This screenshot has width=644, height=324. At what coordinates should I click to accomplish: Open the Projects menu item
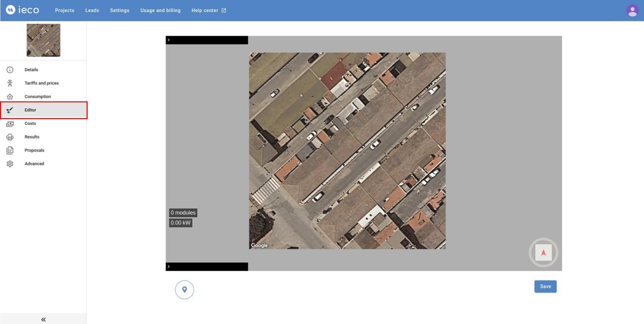(64, 11)
